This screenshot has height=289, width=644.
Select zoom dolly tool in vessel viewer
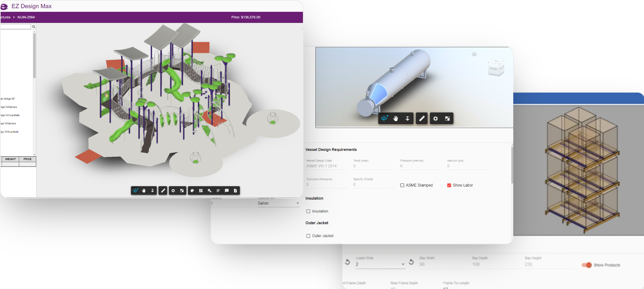407,119
